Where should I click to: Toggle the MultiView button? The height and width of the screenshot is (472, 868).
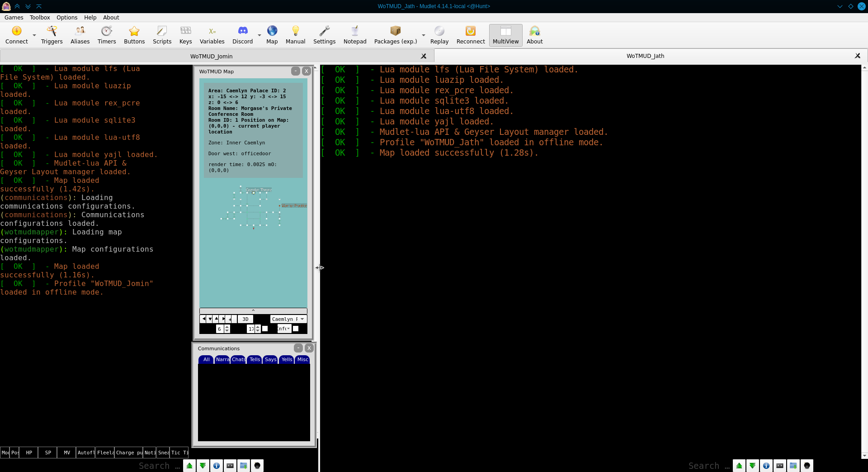pyautogui.click(x=505, y=35)
